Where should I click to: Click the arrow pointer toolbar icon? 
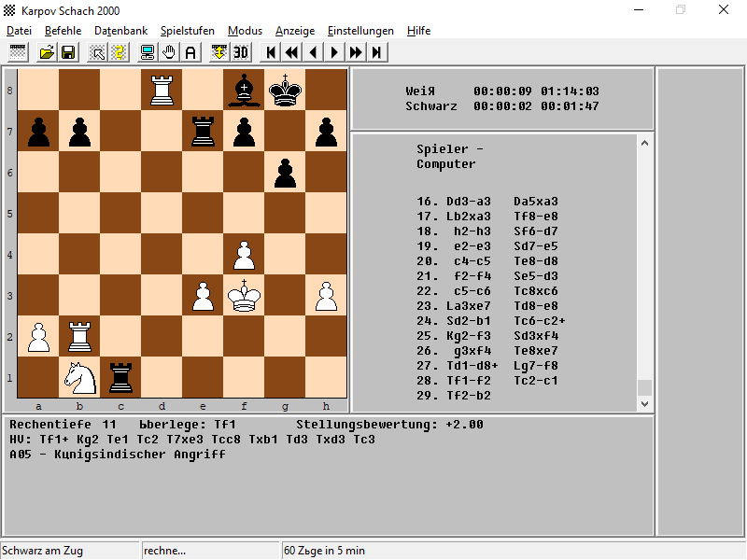98,52
